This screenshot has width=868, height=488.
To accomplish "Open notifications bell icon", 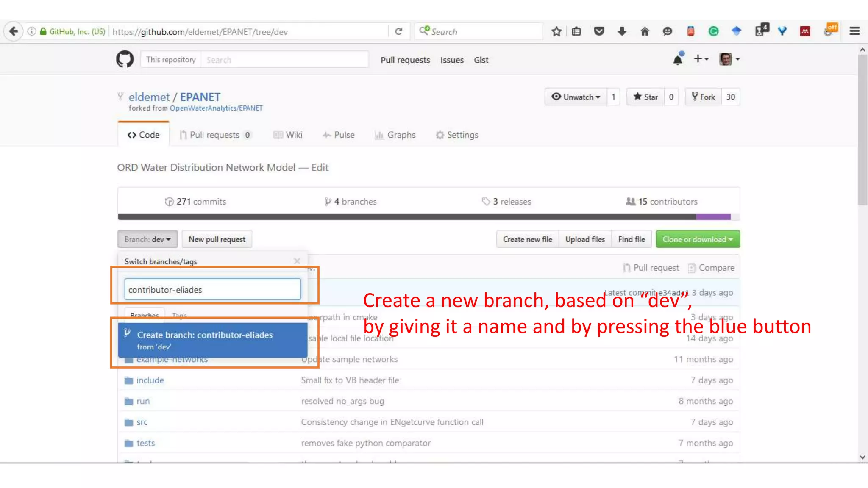I will point(678,59).
